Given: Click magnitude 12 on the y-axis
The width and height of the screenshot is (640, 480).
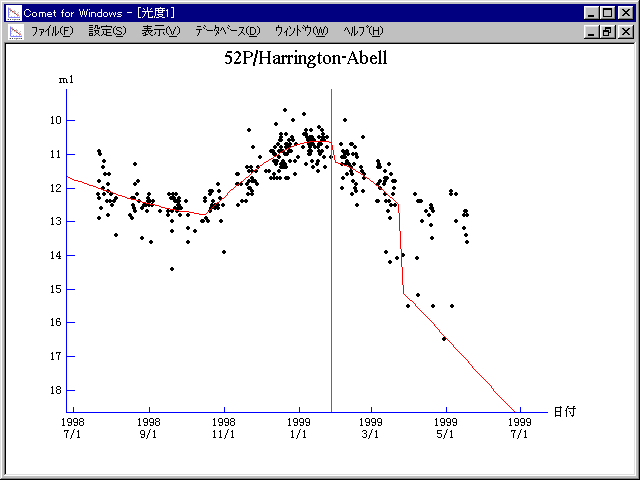Looking at the screenshot, I should pos(56,188).
